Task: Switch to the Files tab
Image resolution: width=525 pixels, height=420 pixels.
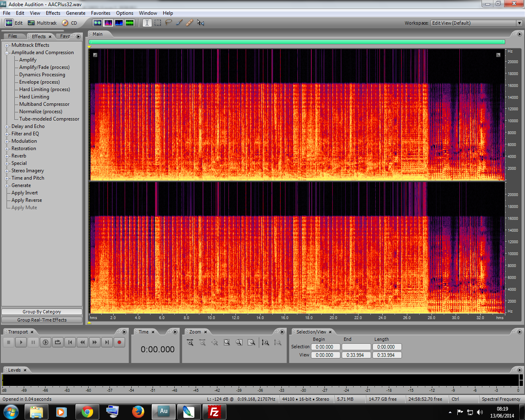Action: tap(13, 36)
